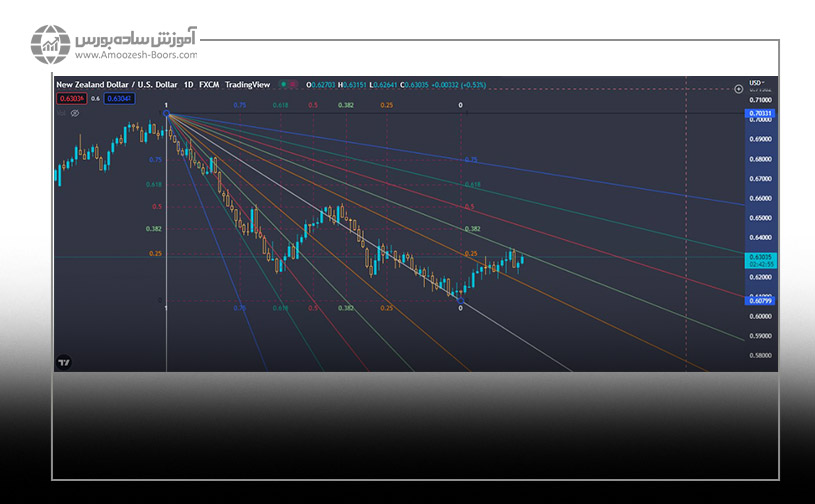
Task: Click the top-row blue 0.75 fan level label
Action: coord(240,105)
